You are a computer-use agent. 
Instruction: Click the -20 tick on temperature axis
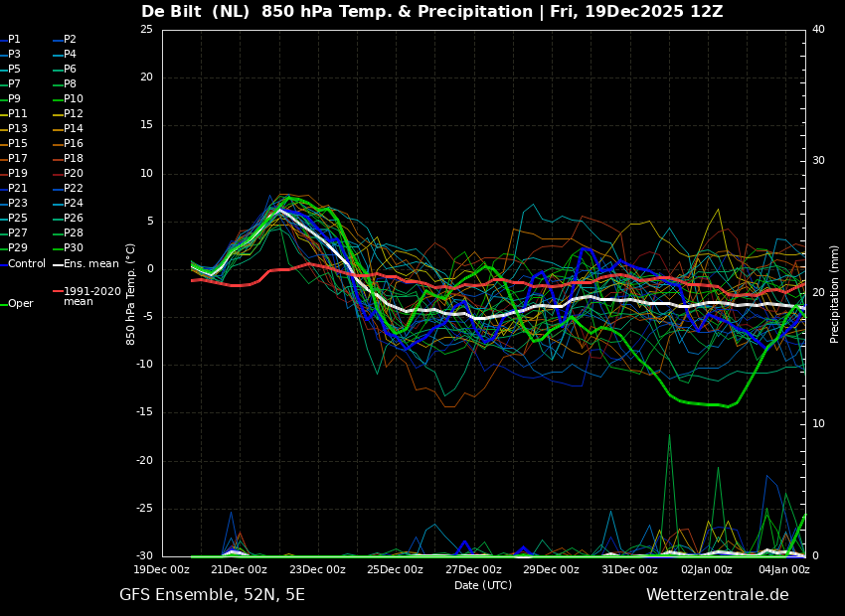[x=144, y=461]
